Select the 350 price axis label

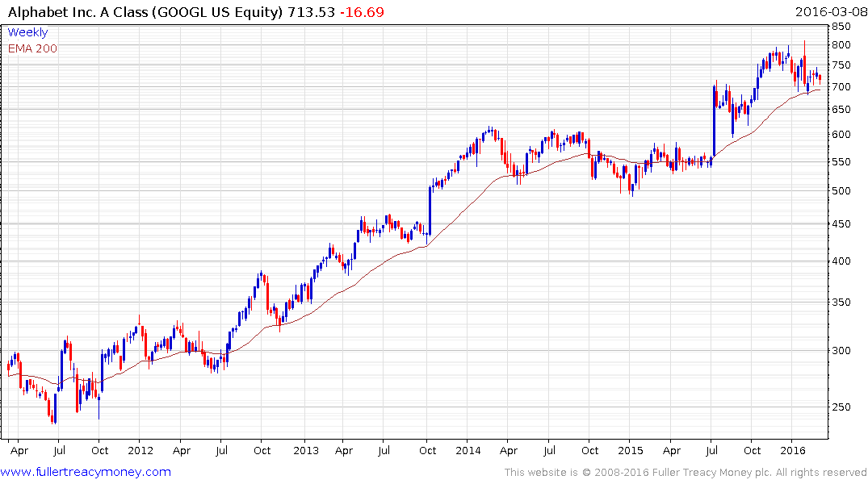[x=841, y=302]
